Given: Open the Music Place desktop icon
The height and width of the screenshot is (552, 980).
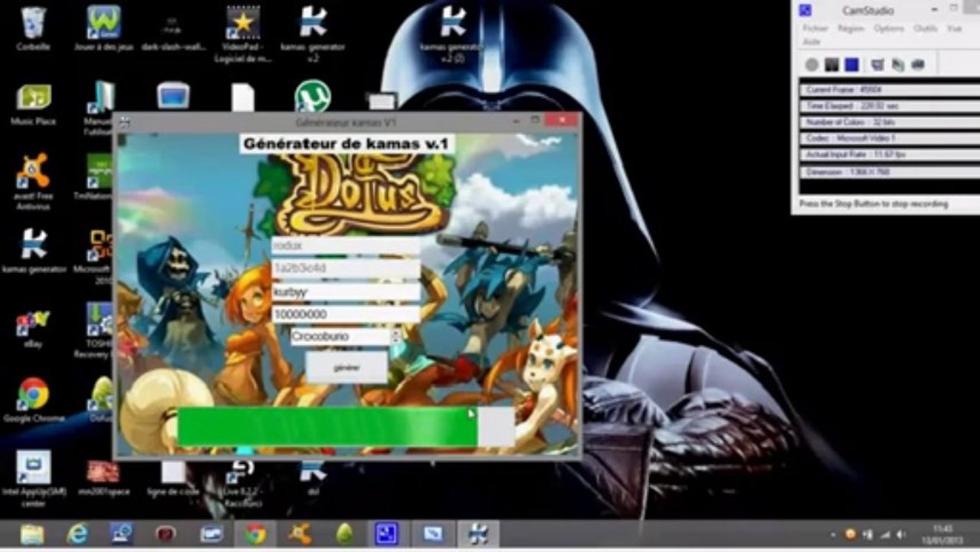Looking at the screenshot, I should [x=34, y=103].
